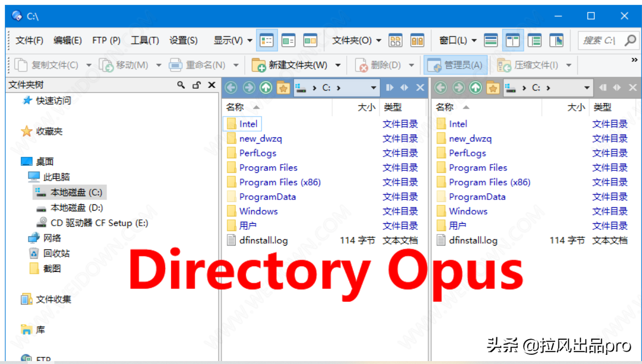
Task: Go up a level in left pane
Action: [266, 87]
